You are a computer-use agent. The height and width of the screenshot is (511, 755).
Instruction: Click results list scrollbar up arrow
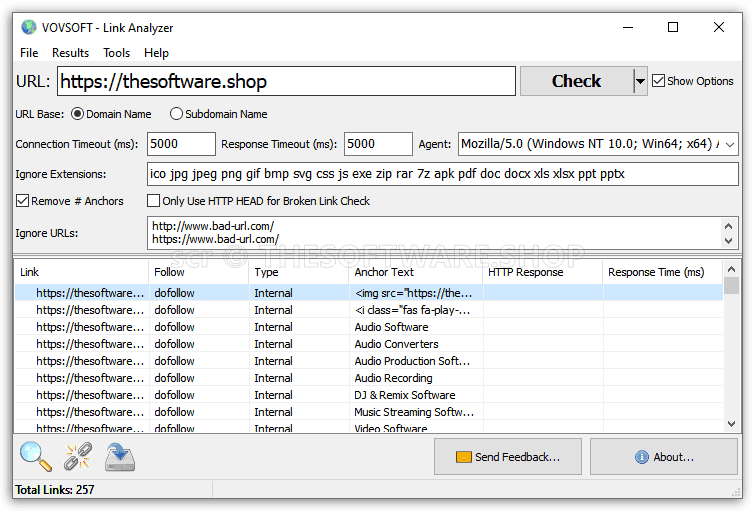[731, 269]
